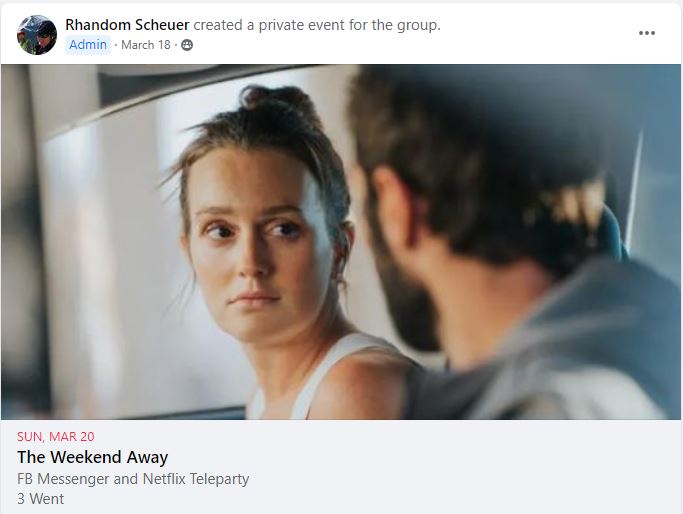Open The Weekend Away event title
The image size is (683, 514).
coord(92,457)
